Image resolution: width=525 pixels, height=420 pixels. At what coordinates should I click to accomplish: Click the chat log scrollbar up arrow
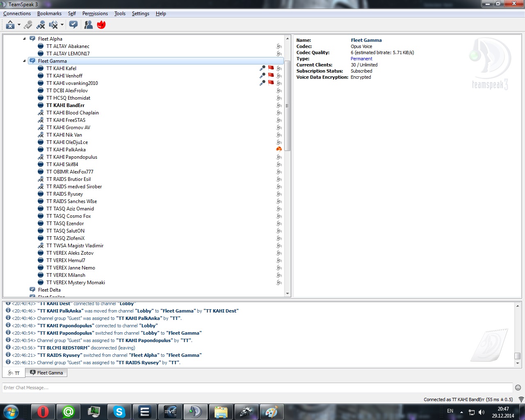(x=518, y=306)
